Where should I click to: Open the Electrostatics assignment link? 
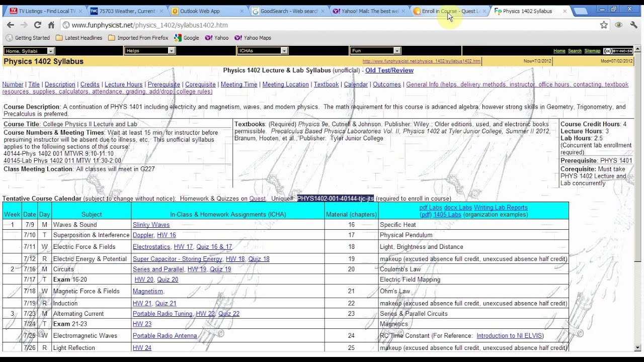(x=151, y=247)
